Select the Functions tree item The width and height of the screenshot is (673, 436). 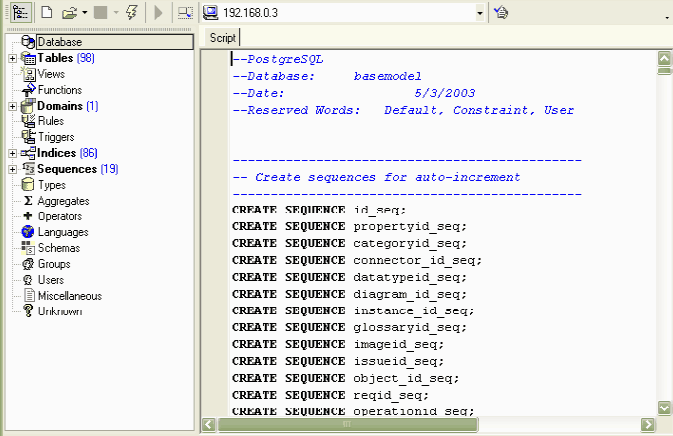[60, 90]
